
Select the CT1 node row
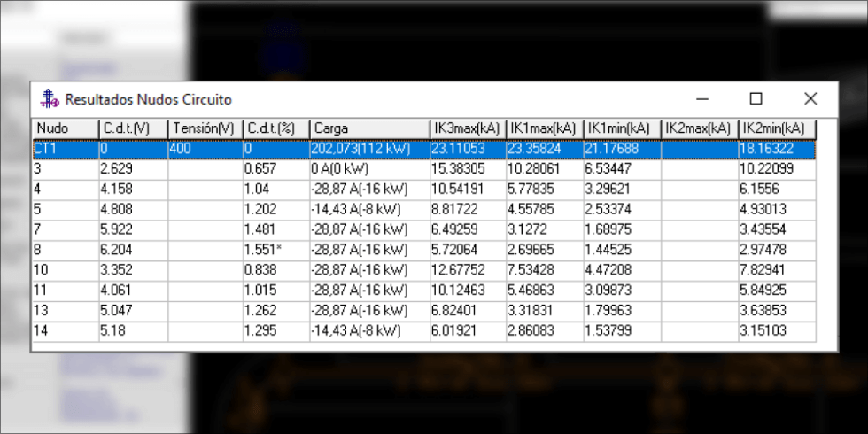(65, 149)
